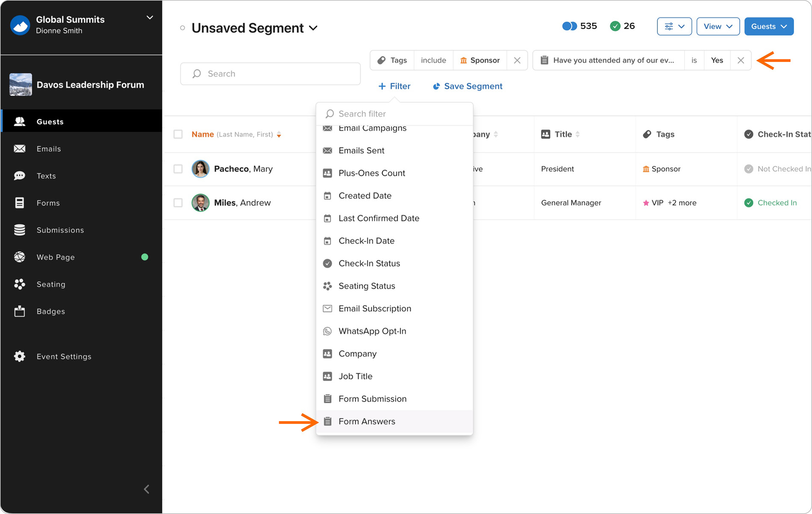The height and width of the screenshot is (514, 812).
Task: Click the green confirmed count checkmark icon
Action: (x=615, y=26)
